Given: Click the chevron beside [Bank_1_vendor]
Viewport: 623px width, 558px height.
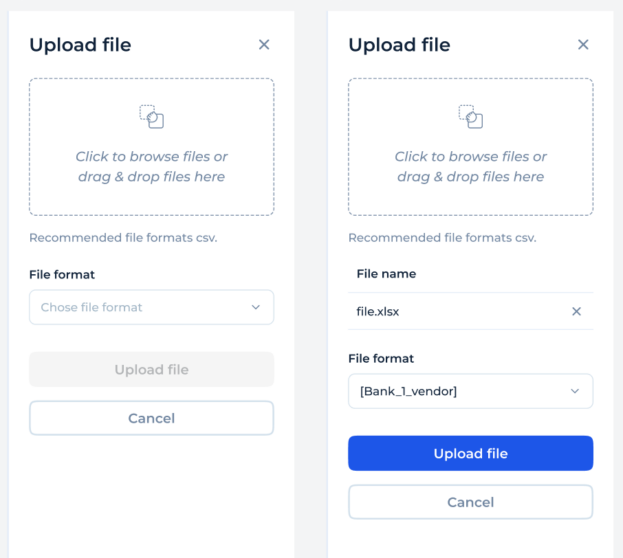Looking at the screenshot, I should 575,391.
